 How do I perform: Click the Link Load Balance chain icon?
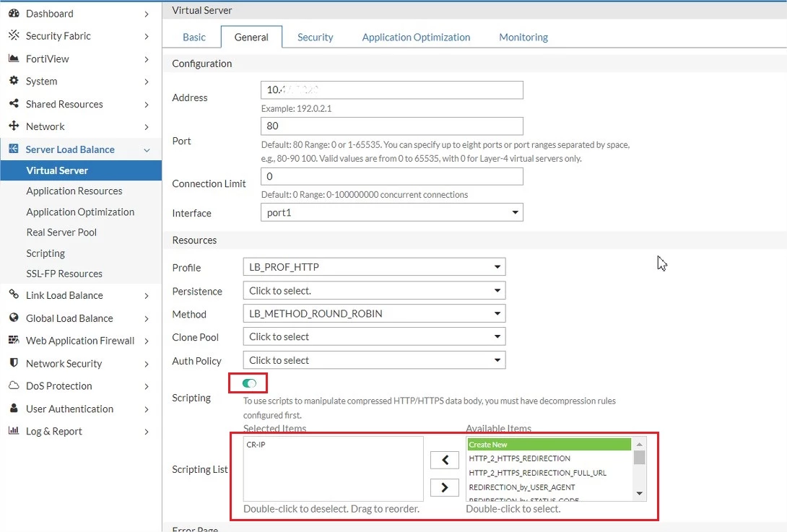(14, 295)
